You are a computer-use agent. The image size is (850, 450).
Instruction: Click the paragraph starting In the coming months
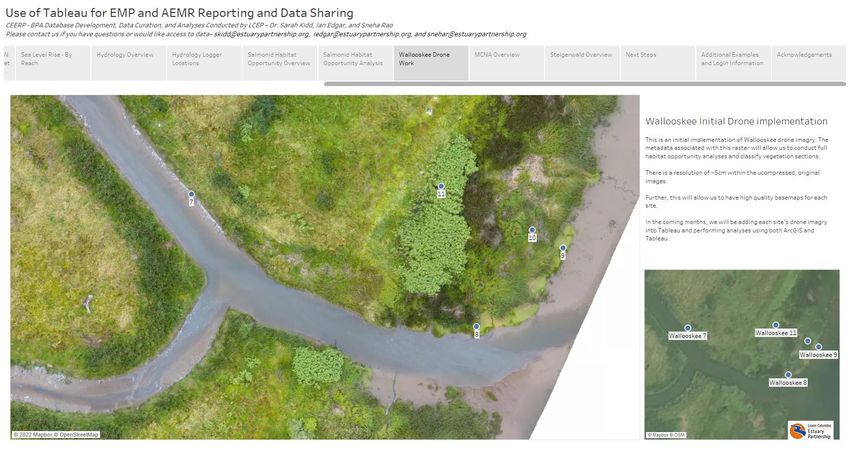(736, 230)
